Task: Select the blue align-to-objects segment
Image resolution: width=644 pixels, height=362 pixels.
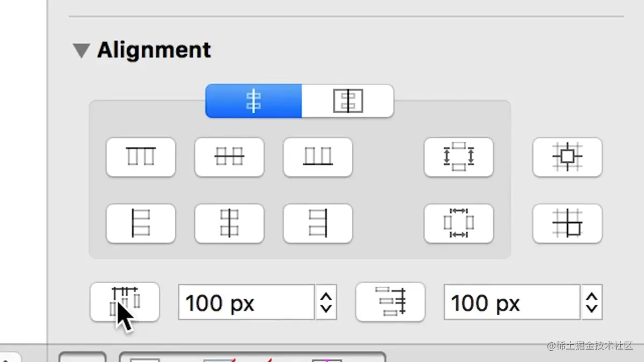Action: (x=254, y=101)
